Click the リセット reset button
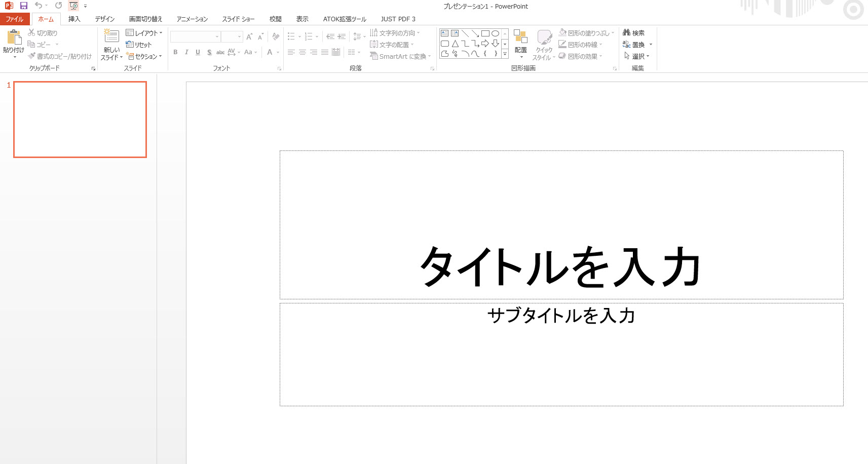This screenshot has width=868, height=464. [x=139, y=45]
